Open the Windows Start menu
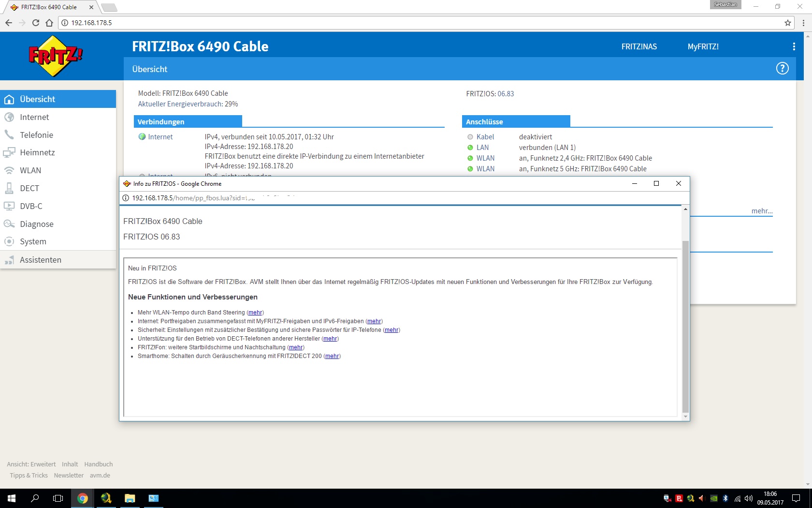Image resolution: width=812 pixels, height=508 pixels. pyautogui.click(x=12, y=498)
